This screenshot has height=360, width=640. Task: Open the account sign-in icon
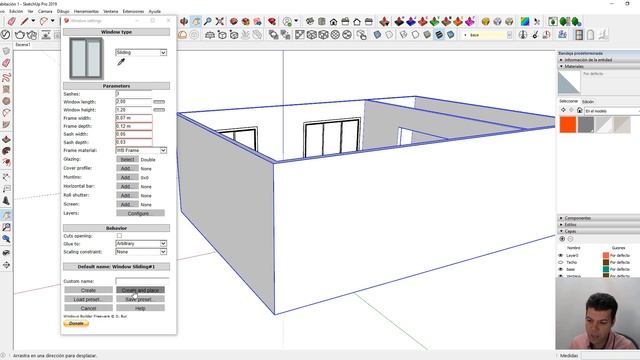click(x=287, y=22)
